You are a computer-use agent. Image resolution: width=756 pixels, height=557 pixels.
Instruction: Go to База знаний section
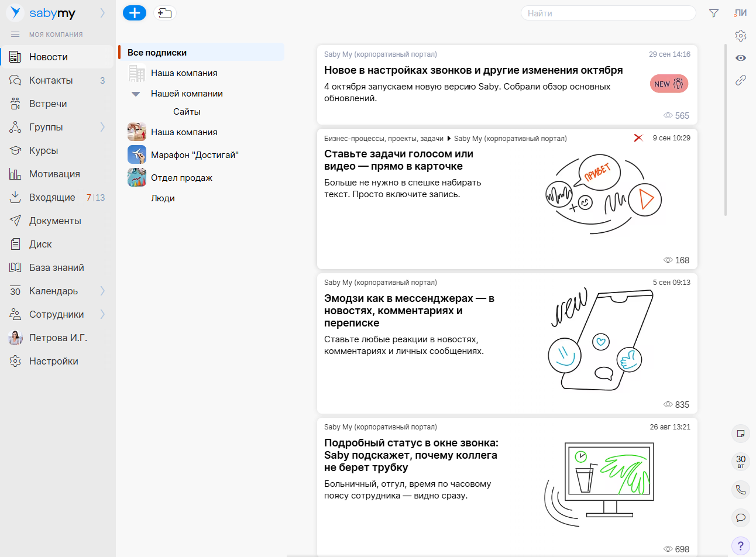(x=56, y=267)
